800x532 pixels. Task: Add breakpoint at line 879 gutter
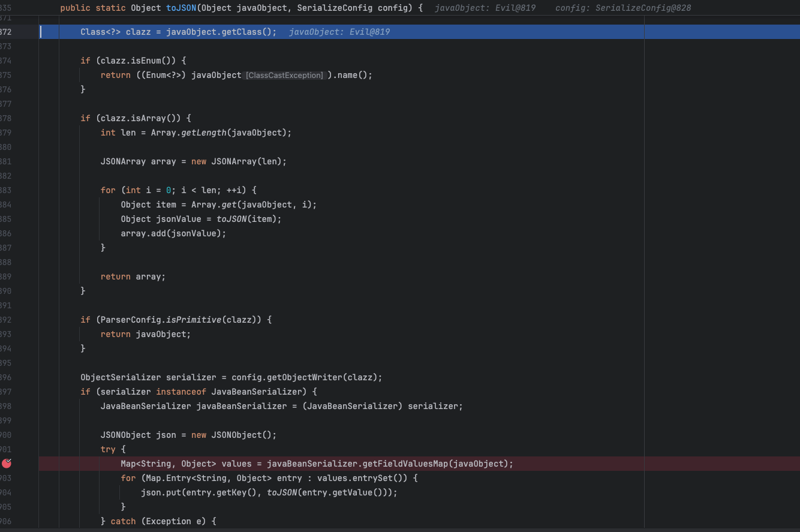[6, 133]
